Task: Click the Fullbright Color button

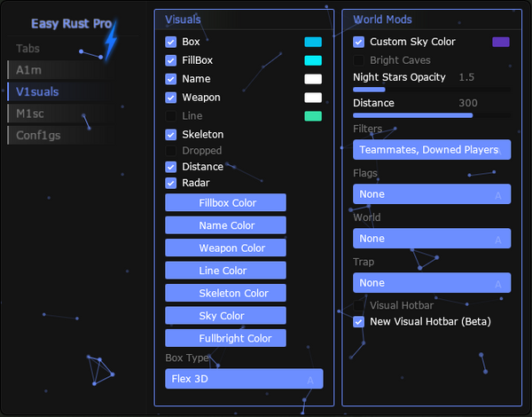Action: pos(226,338)
